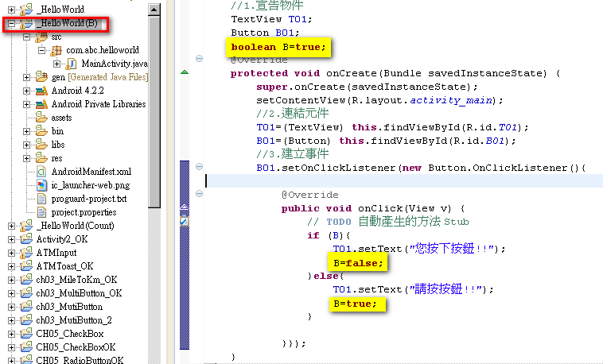The height and width of the screenshot is (364, 603).
Task: Click the MainActivity.java file icon
Action: pyautogui.click(x=71, y=64)
